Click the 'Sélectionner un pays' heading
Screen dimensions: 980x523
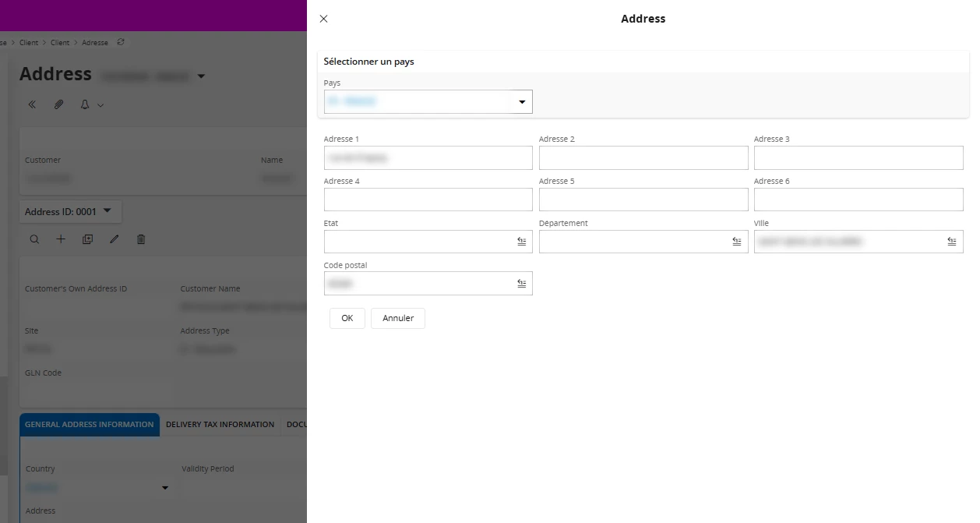coord(369,62)
